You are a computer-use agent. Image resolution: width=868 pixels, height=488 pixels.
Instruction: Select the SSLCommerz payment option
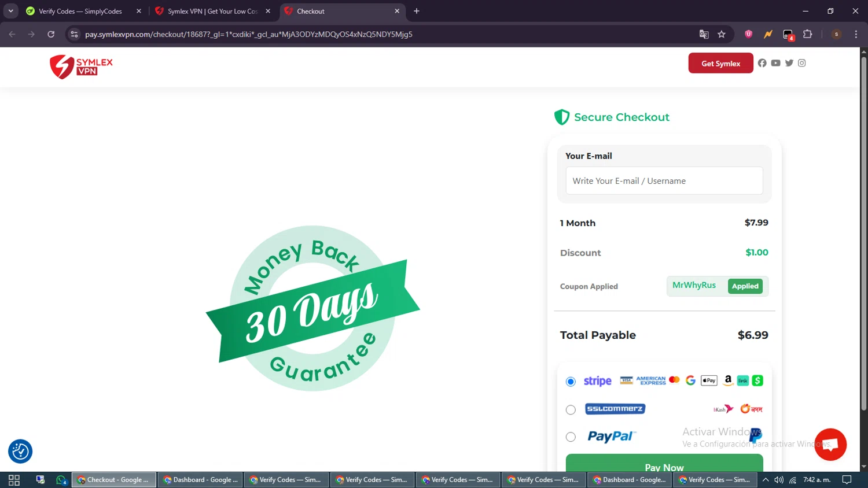[x=571, y=409]
